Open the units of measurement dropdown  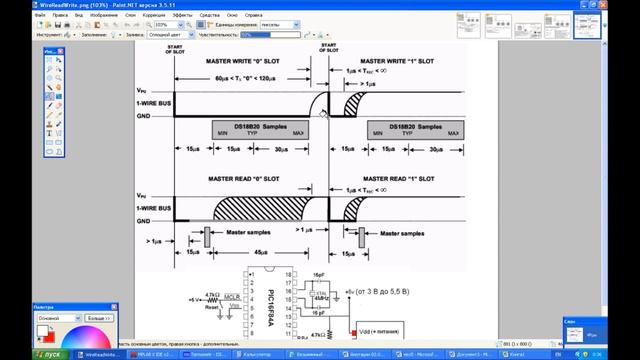pyautogui.click(x=296, y=25)
